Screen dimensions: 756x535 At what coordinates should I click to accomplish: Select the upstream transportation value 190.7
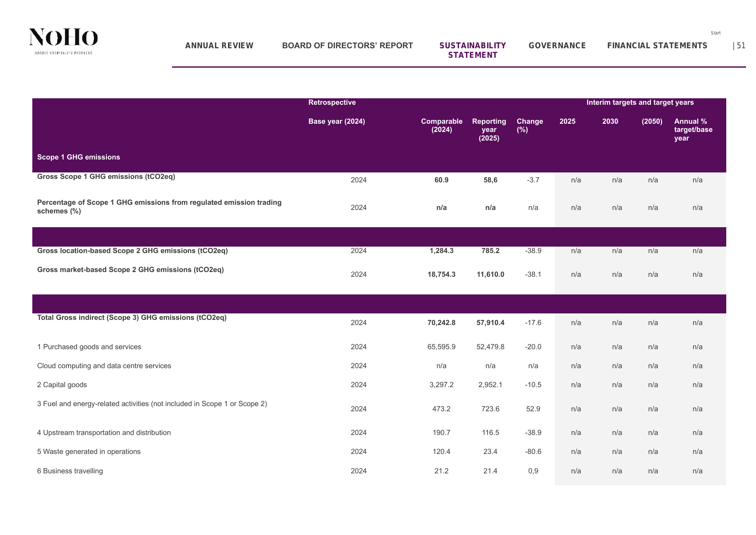click(x=441, y=433)
